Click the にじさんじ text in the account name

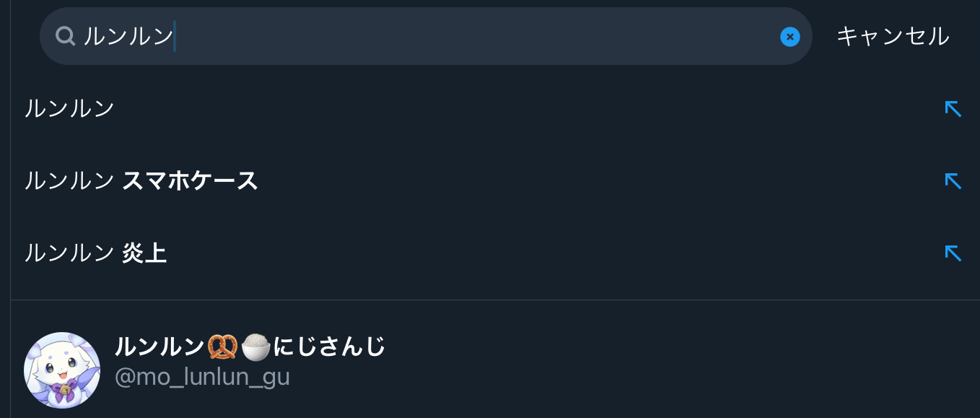coord(329,347)
